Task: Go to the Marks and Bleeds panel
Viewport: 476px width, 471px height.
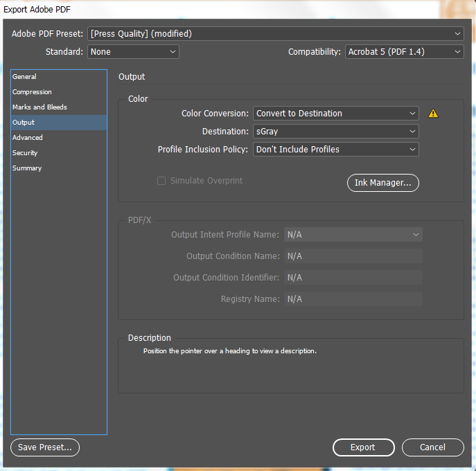Action: pos(59,107)
